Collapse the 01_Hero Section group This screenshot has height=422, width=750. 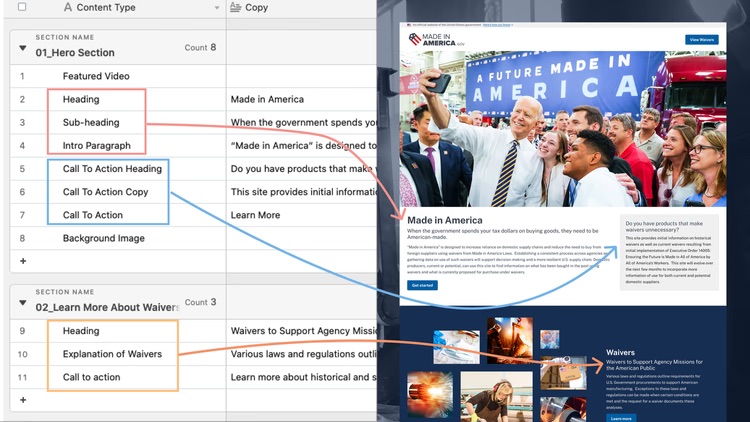click(x=22, y=48)
